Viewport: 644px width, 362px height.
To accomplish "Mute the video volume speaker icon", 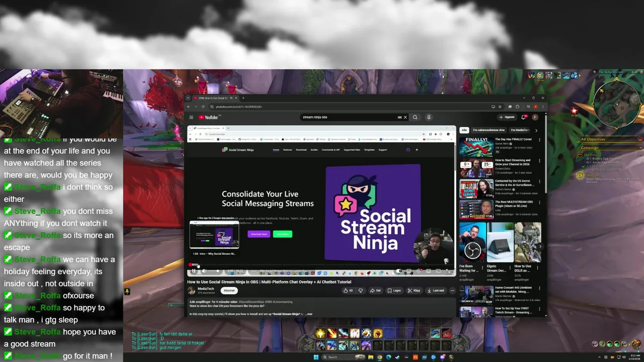I will click(x=205, y=271).
